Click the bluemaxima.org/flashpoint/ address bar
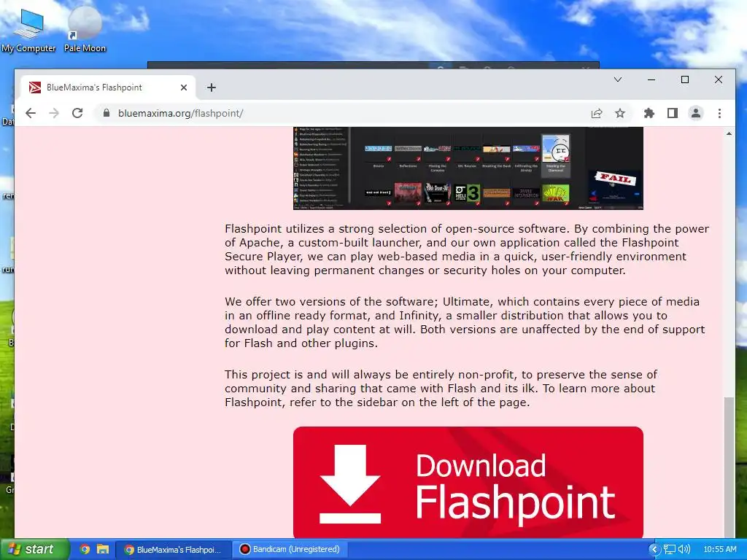 click(x=343, y=113)
